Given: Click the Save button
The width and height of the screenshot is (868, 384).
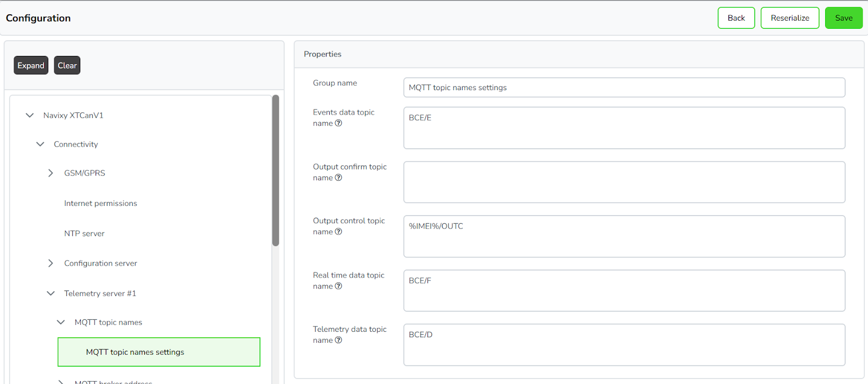Looking at the screenshot, I should click(844, 18).
